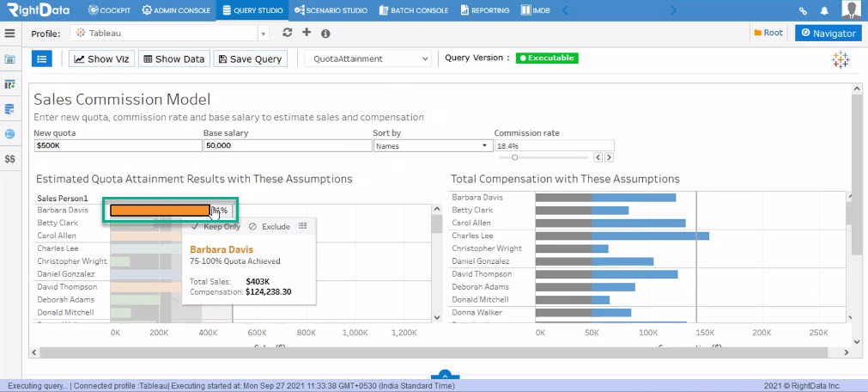
Task: Click the Show Viz button
Action: [x=102, y=58]
